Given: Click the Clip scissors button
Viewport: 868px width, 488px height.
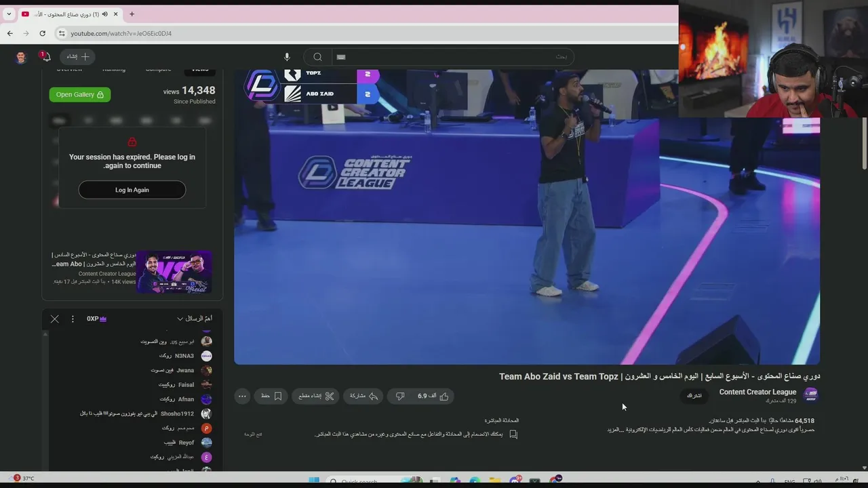Looking at the screenshot, I should click(x=317, y=396).
